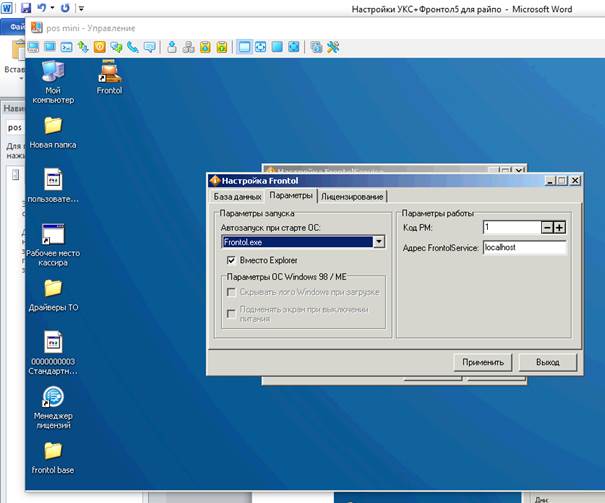Open Customize Quick Access Toolbar dropdown
This screenshot has height=503, width=605.
[81, 8]
